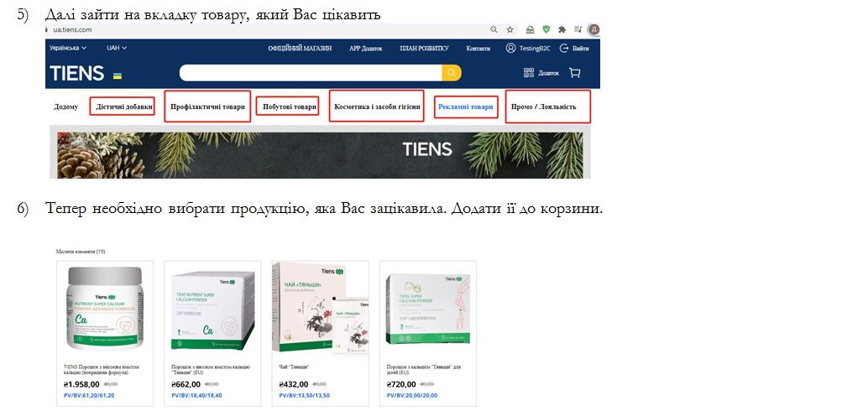Screen dimensions: 868x416
Task: Open TestingB2C user account icon
Action: tap(510, 48)
